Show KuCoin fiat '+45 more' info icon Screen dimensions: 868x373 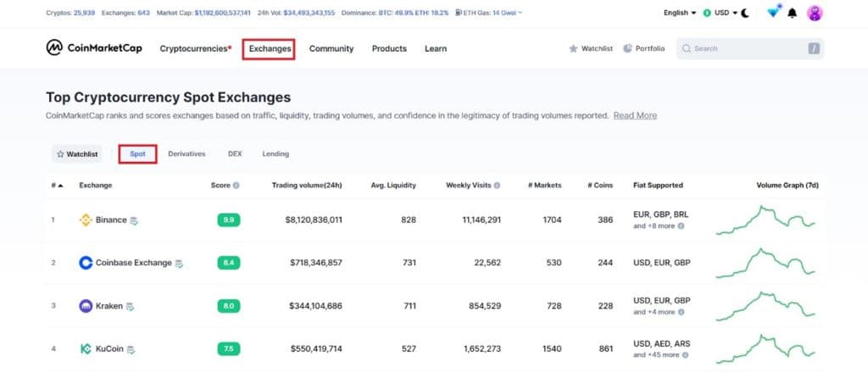click(x=684, y=355)
